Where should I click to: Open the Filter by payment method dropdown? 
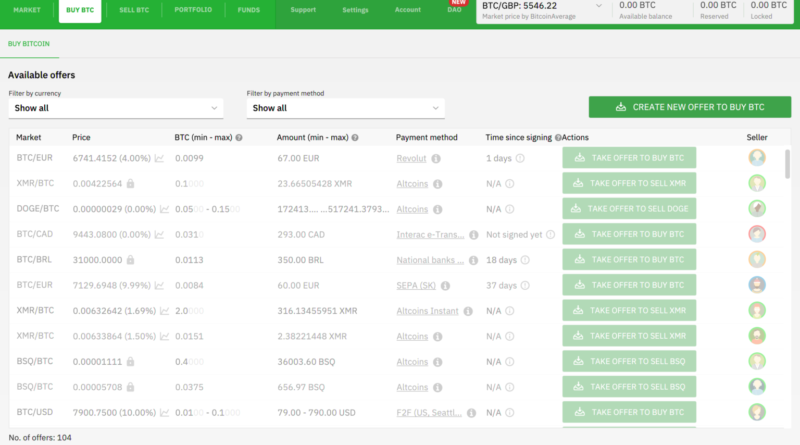pos(345,108)
